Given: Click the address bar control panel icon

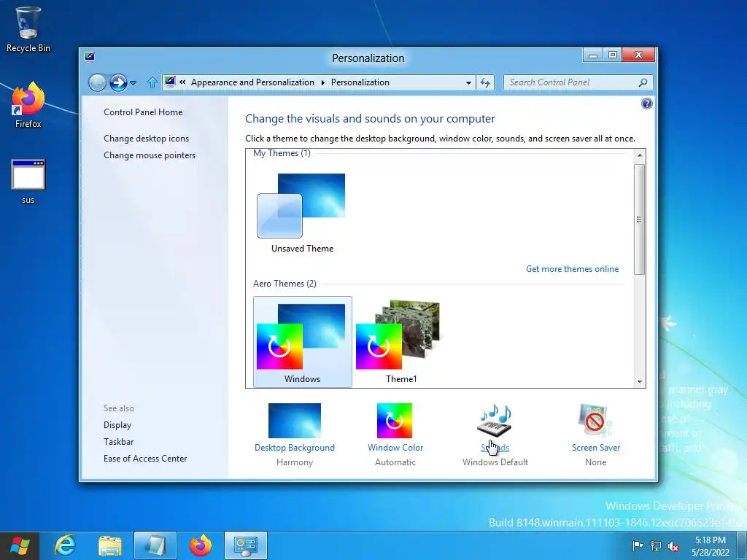Looking at the screenshot, I should point(170,82).
